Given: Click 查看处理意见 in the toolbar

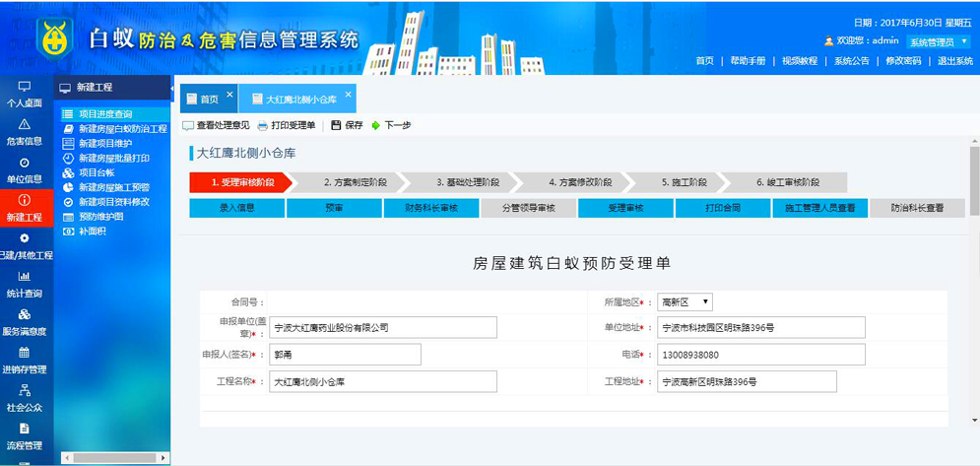Looking at the screenshot, I should (x=217, y=126).
